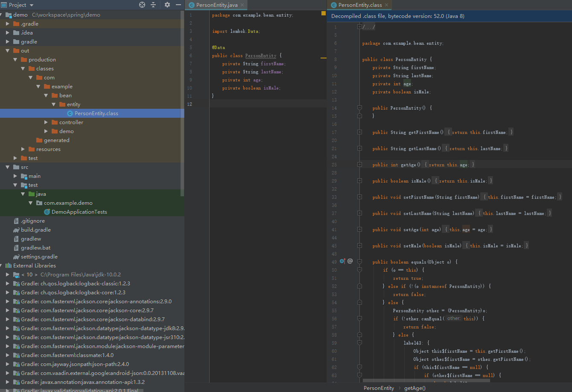The width and height of the screenshot is (572, 392).
Task: Collapse the PersonEntity() constructor fold
Action: point(360,108)
